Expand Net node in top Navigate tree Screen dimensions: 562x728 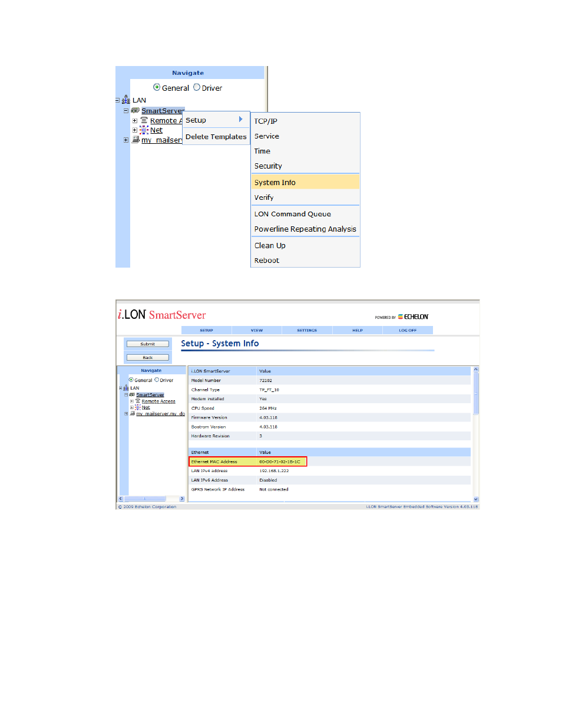click(x=134, y=130)
